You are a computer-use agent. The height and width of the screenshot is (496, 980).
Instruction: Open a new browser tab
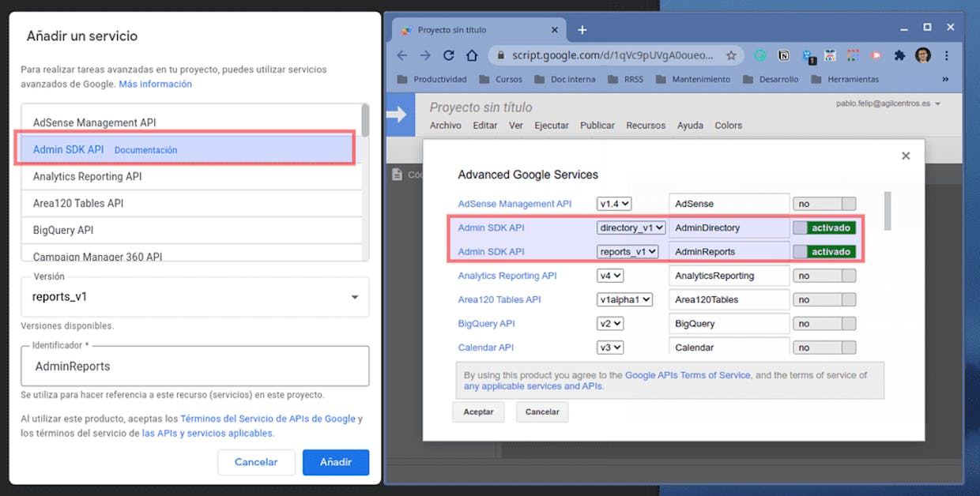click(x=582, y=30)
